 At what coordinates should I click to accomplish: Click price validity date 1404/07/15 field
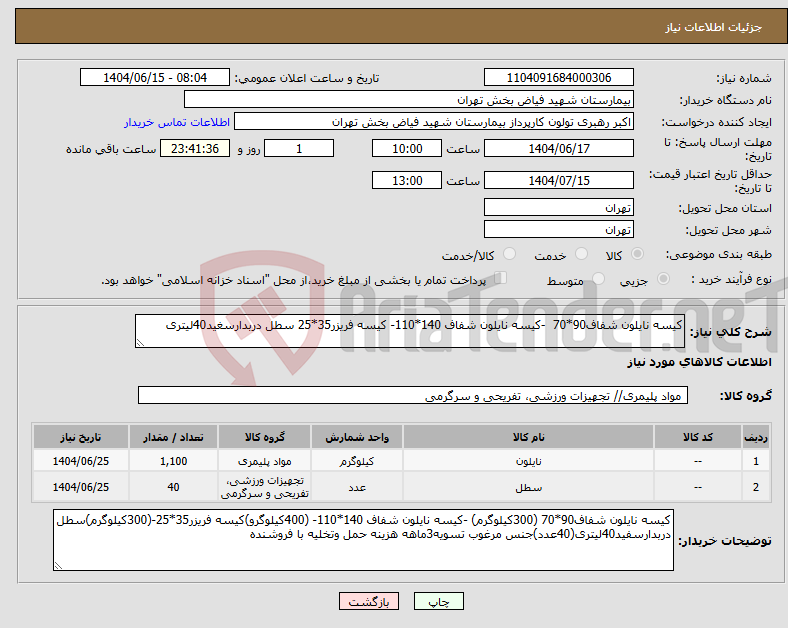point(558,180)
